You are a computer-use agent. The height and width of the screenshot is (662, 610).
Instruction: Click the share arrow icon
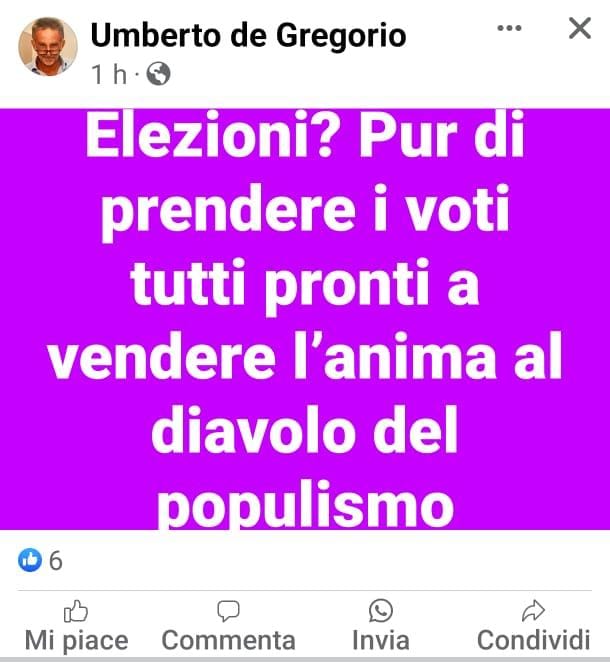tap(534, 610)
